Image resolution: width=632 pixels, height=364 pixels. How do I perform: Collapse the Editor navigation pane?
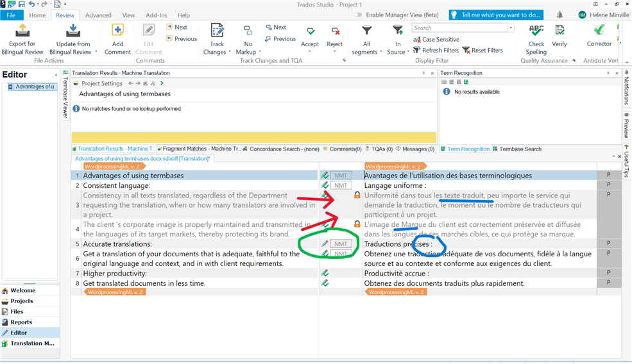click(x=56, y=75)
